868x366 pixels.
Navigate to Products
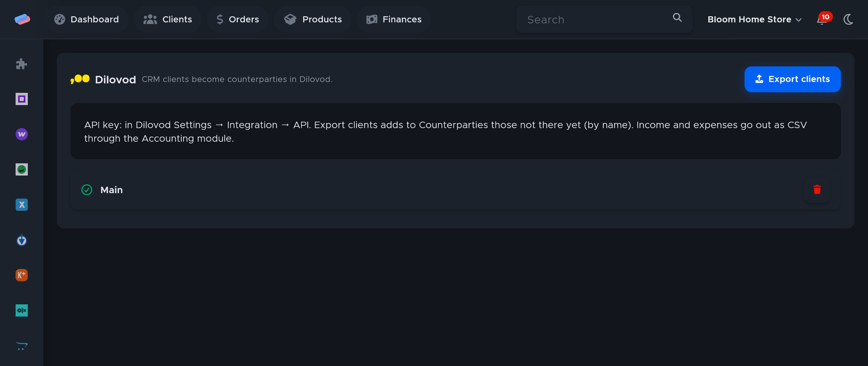point(313,19)
